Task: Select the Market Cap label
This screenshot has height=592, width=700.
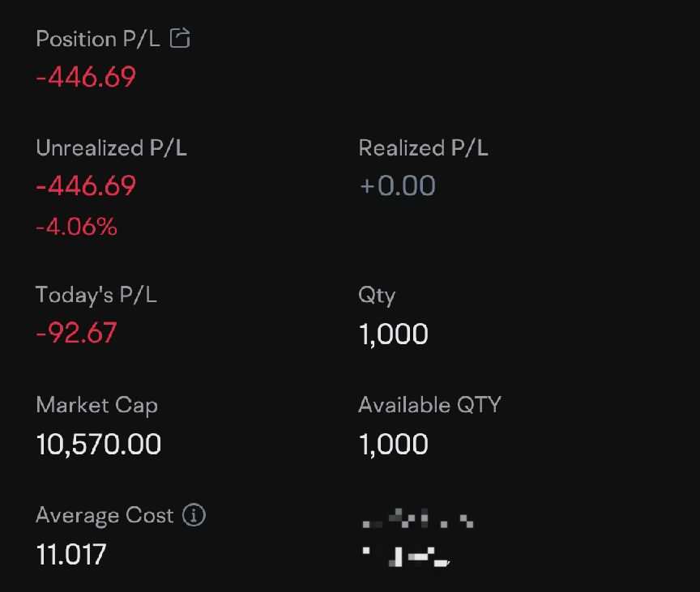Action: 97,406
